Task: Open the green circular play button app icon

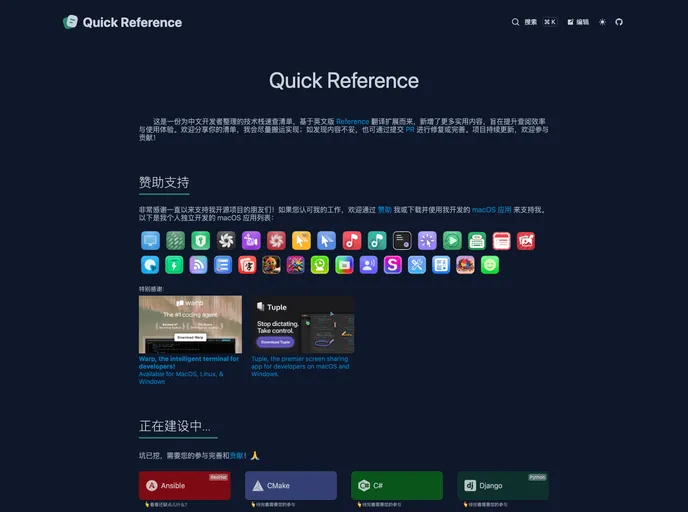Action: coord(452,241)
